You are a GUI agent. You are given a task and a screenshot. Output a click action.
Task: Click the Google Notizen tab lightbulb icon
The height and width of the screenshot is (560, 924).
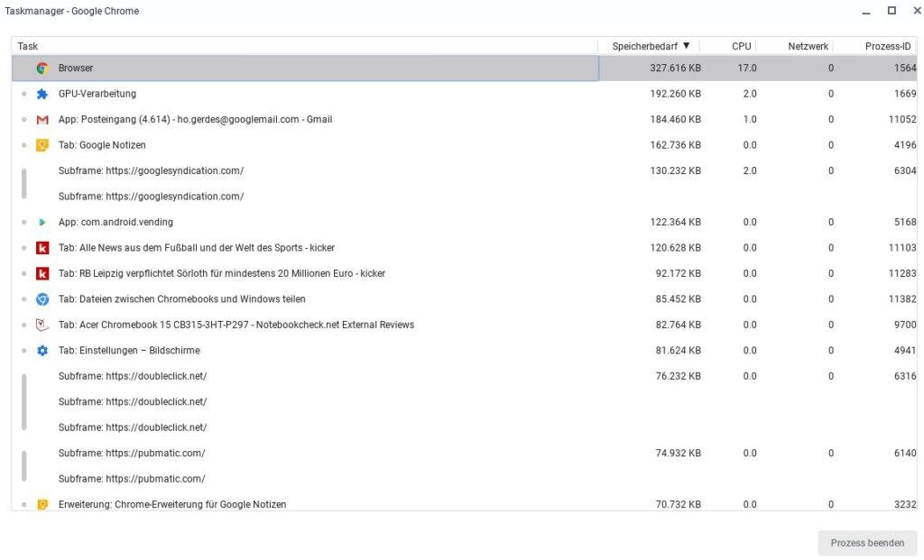coord(42,145)
